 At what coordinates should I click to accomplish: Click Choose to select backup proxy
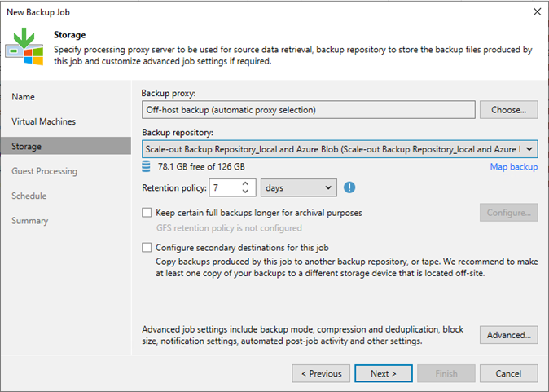[x=509, y=110]
